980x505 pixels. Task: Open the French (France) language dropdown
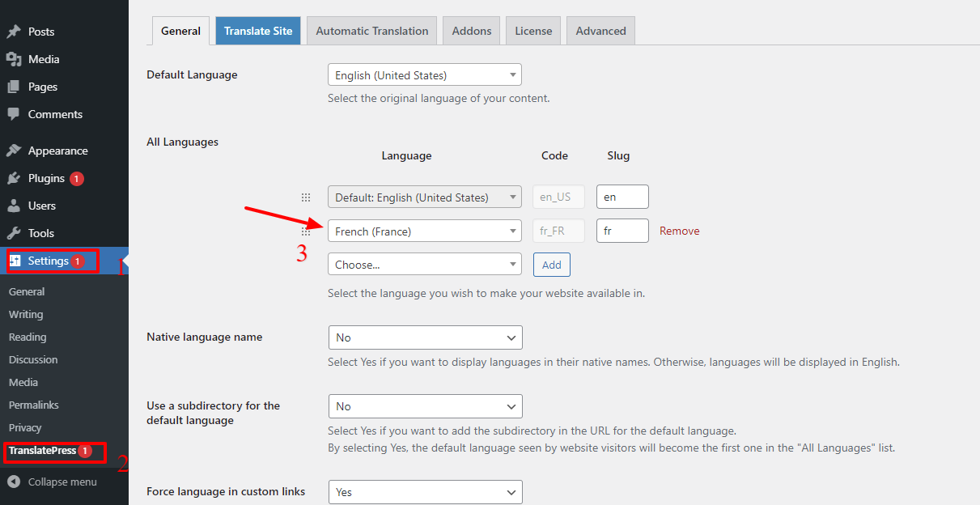(425, 231)
